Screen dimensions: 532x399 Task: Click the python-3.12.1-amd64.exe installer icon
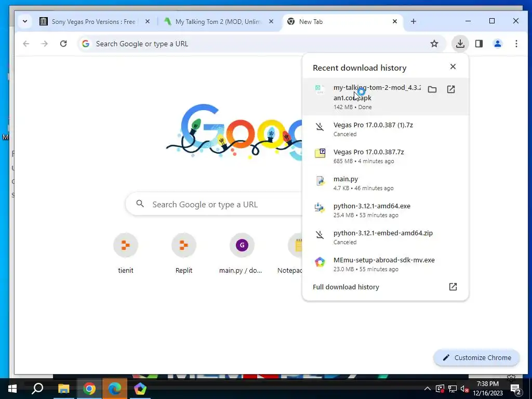(x=320, y=207)
